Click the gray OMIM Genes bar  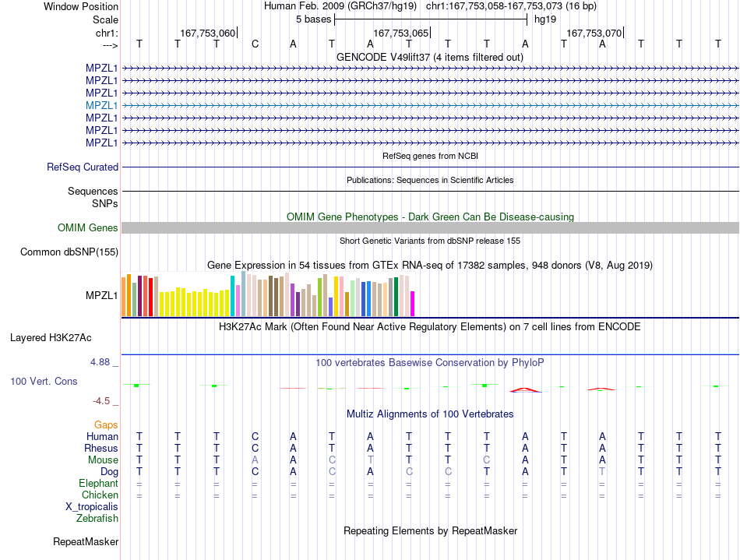pyautogui.click(x=431, y=228)
